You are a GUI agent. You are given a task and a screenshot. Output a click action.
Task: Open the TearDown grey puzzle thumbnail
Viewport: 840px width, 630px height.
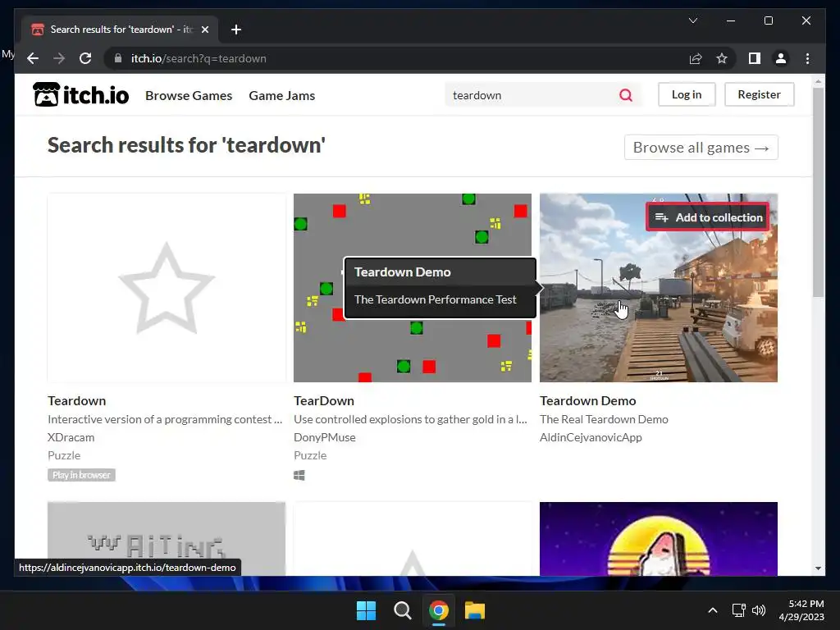tap(413, 288)
